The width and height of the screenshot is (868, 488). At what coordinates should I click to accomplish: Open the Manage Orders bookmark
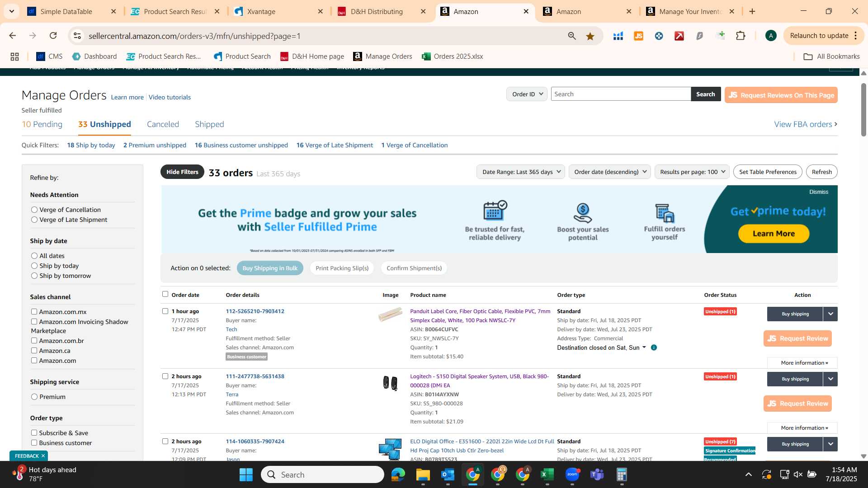tap(382, 56)
